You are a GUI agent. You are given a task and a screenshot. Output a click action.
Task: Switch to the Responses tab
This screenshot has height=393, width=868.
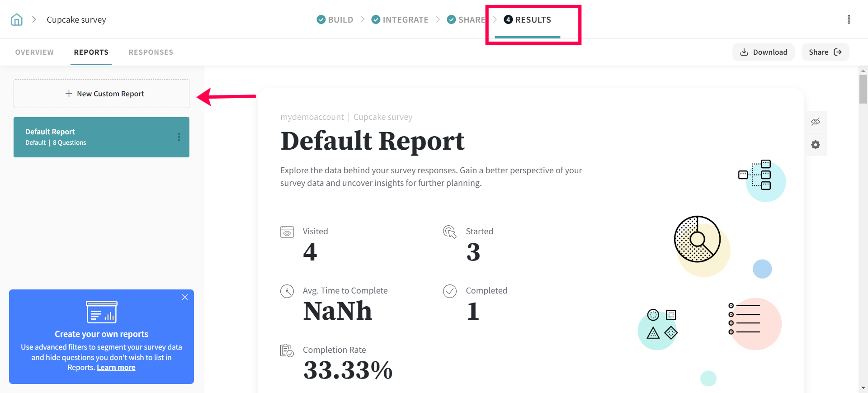coord(151,52)
